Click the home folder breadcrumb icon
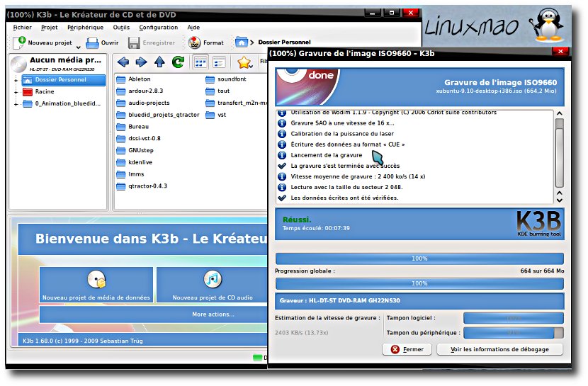 242,42
